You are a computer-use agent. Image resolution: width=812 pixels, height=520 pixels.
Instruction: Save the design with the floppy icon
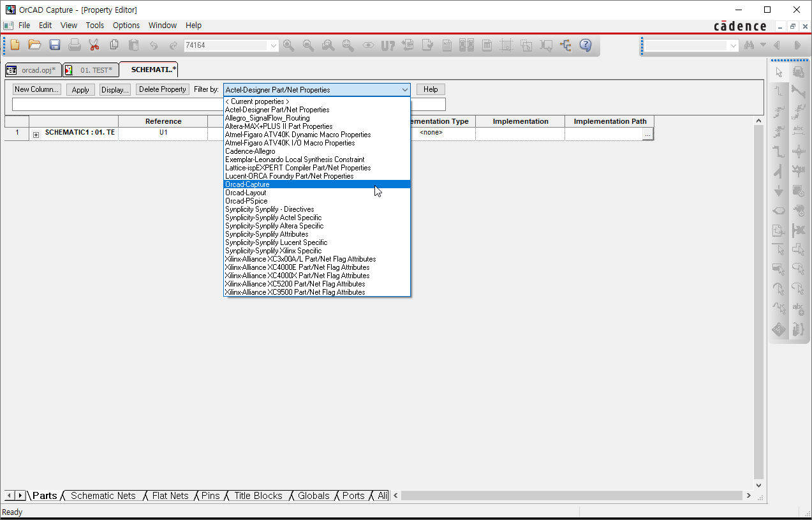coord(55,45)
